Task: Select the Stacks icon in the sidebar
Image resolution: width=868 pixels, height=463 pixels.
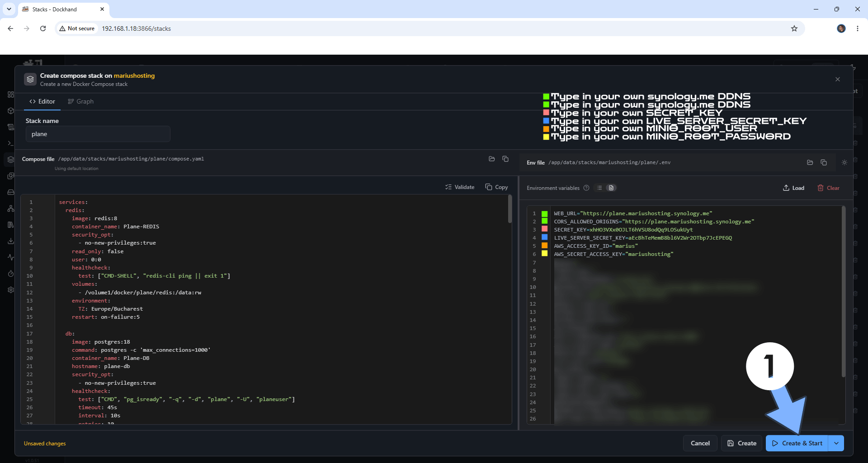Action: pyautogui.click(x=11, y=160)
